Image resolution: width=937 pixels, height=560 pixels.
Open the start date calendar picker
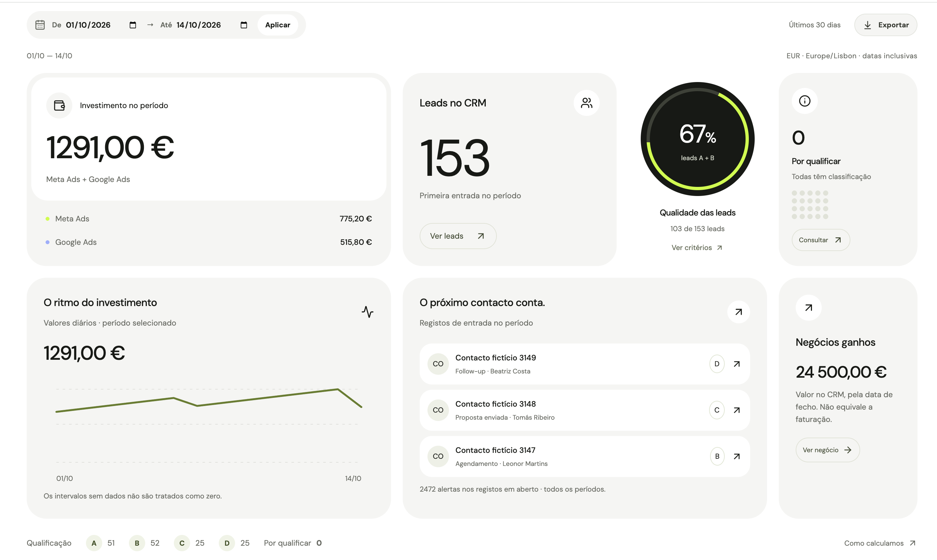133,25
